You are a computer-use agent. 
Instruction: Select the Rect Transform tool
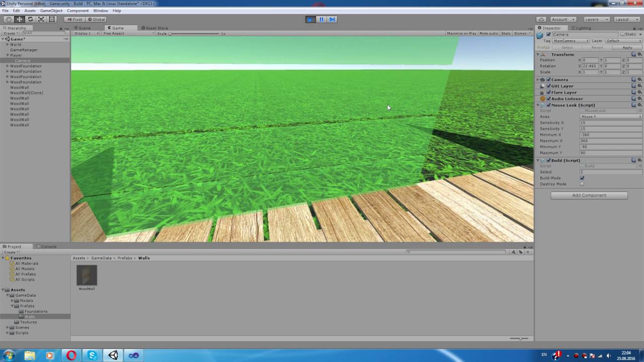(x=52, y=19)
